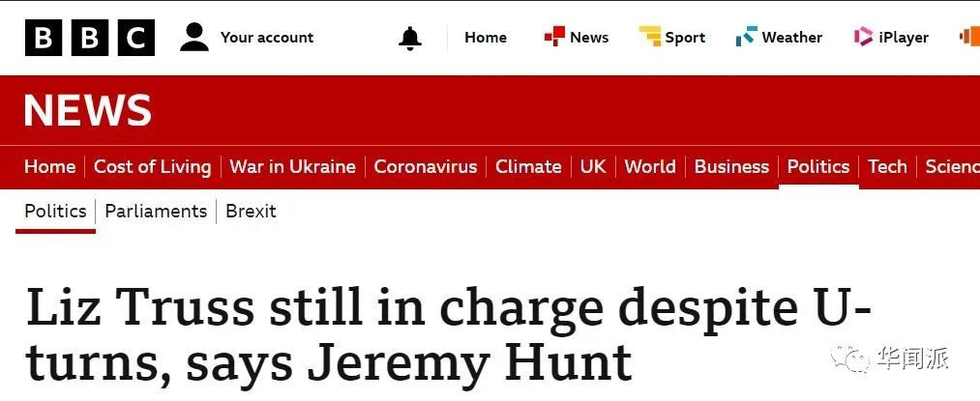Image resolution: width=980 pixels, height=401 pixels.
Task: Select War in Ukraine section
Action: click(x=292, y=166)
